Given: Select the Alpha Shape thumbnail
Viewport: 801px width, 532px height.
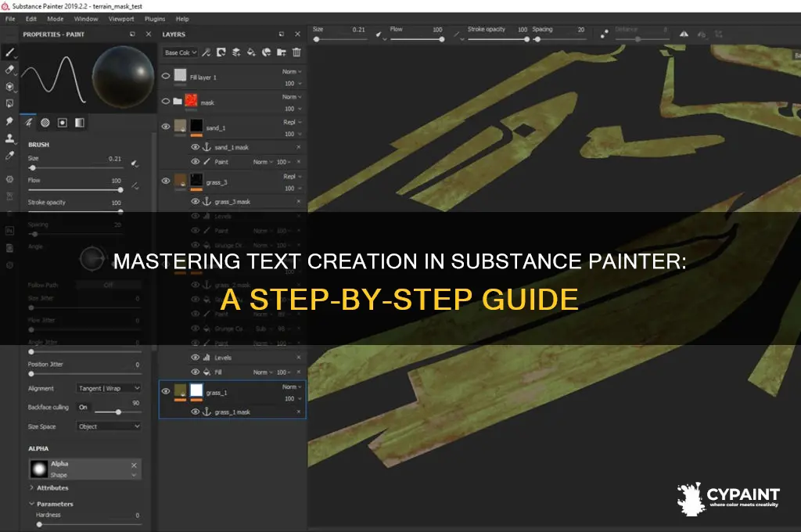Looking at the screenshot, I should tap(39, 469).
